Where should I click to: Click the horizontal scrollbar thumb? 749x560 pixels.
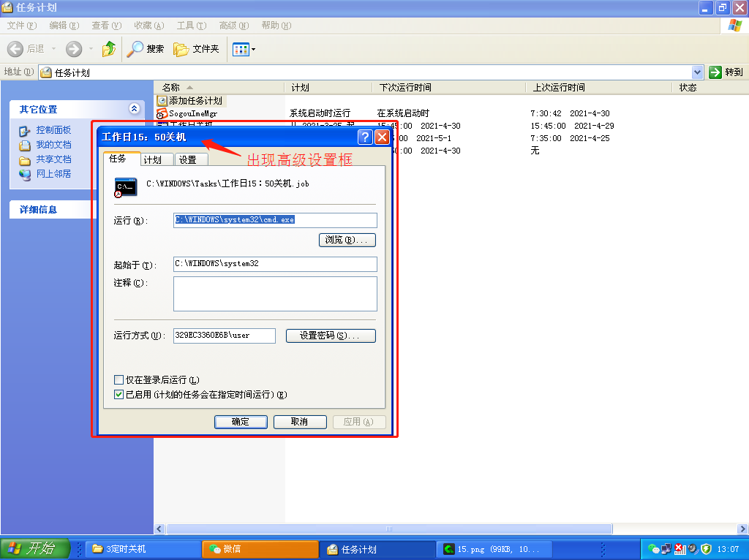(x=389, y=529)
